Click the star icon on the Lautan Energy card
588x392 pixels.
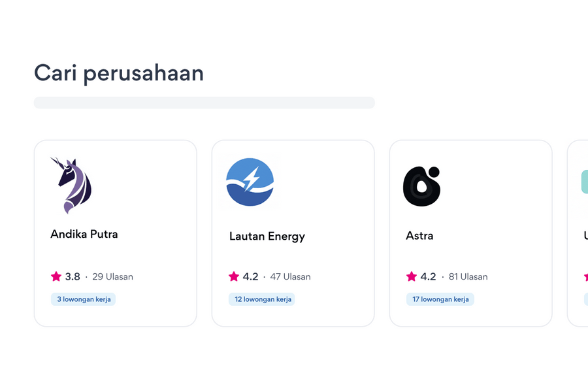coord(234,276)
